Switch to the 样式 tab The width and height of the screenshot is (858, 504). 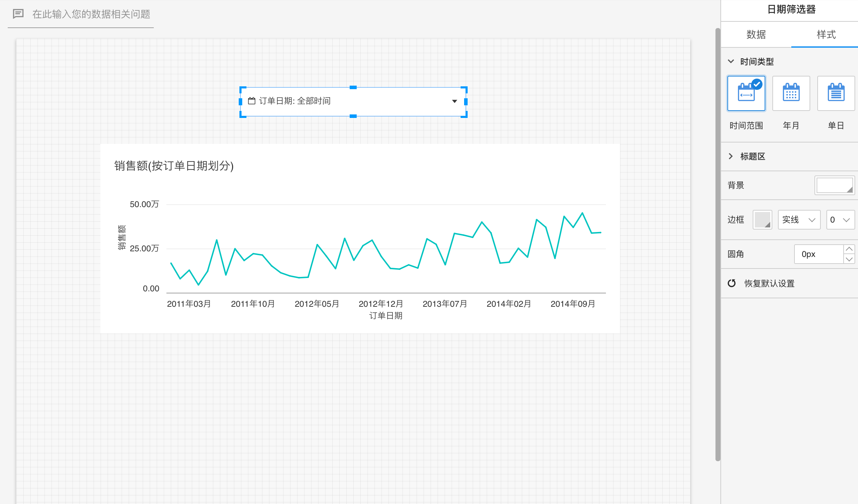click(x=826, y=34)
